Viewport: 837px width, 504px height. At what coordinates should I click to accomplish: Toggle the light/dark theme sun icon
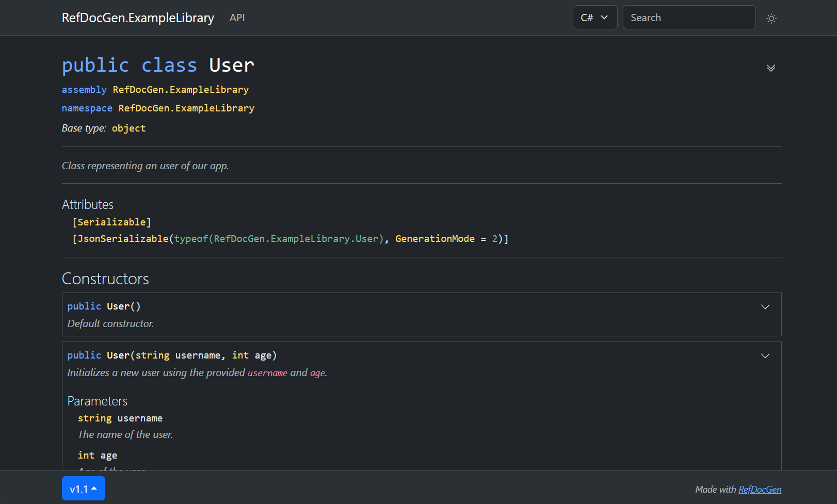click(x=771, y=19)
